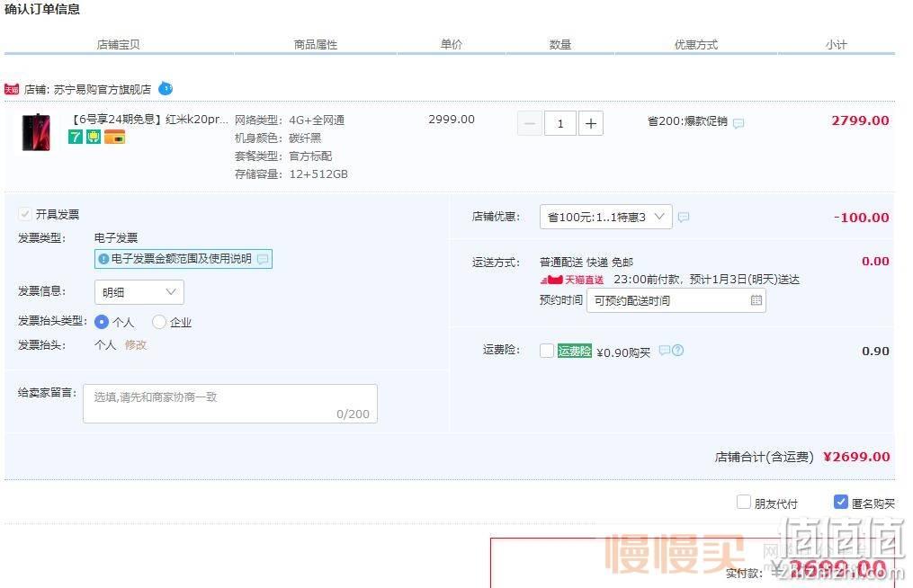Viewport: 913px width, 588px height.
Task: Click the unit price 2999.00
Action: click(452, 120)
